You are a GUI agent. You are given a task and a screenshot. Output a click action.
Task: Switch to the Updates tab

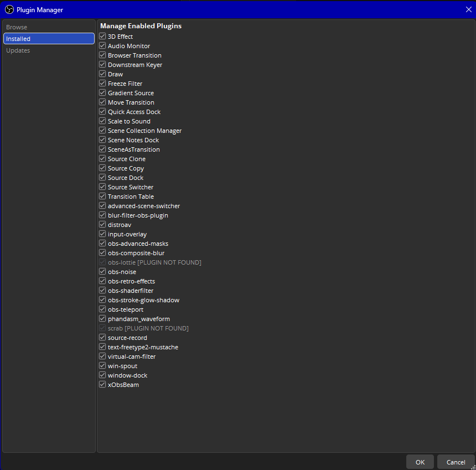pyautogui.click(x=49, y=50)
